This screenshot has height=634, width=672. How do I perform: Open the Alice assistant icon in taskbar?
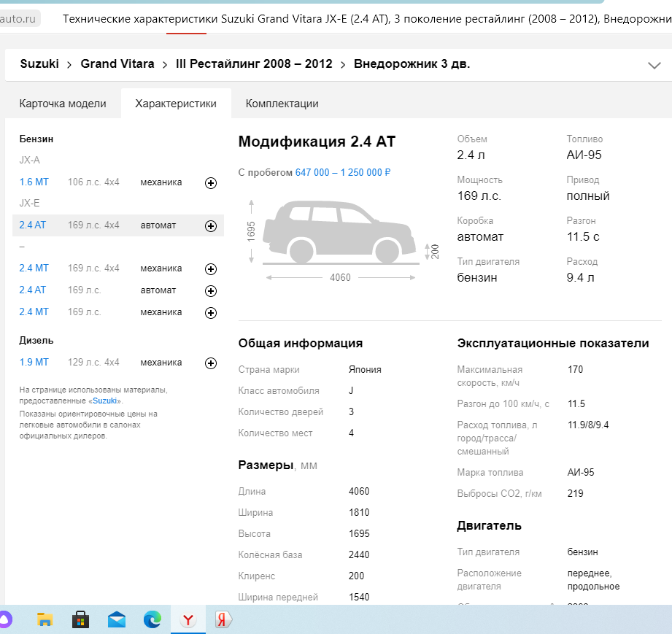5,619
